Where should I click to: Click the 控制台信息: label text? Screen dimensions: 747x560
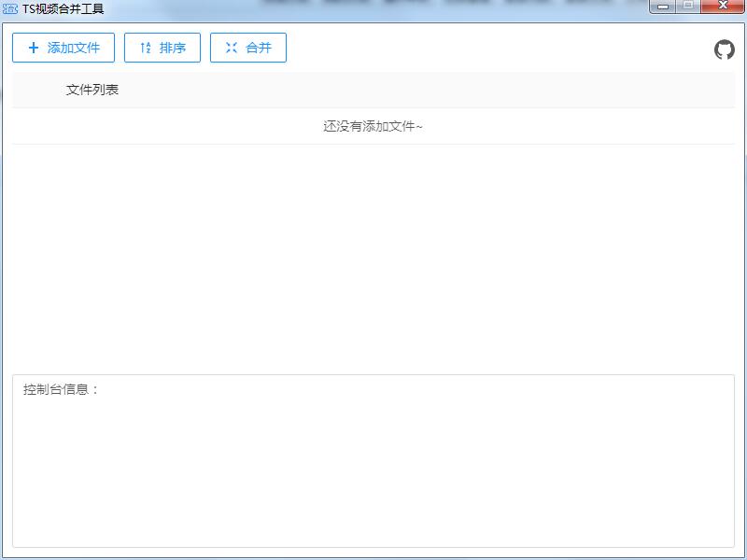coord(61,389)
